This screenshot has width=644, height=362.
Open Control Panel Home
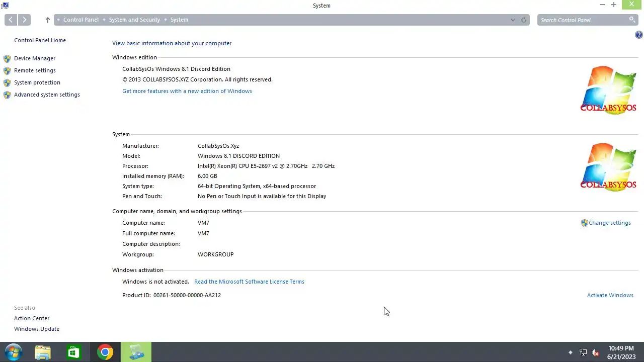click(40, 40)
